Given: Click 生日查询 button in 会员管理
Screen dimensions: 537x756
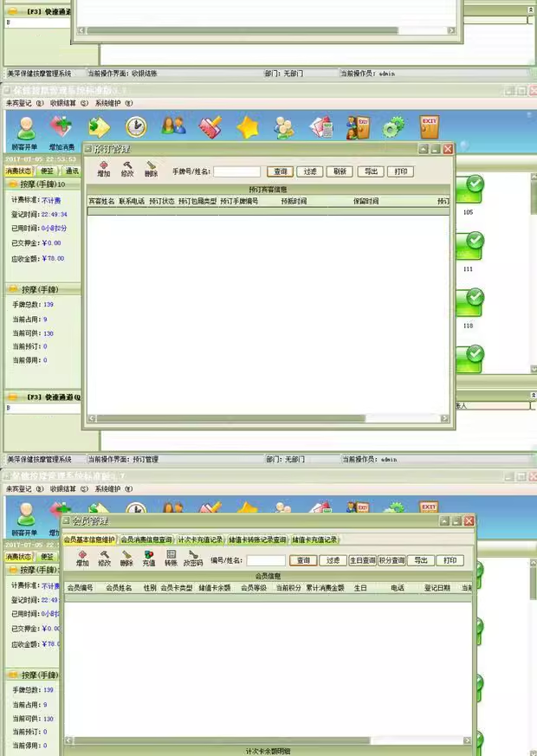Looking at the screenshot, I should (x=363, y=560).
